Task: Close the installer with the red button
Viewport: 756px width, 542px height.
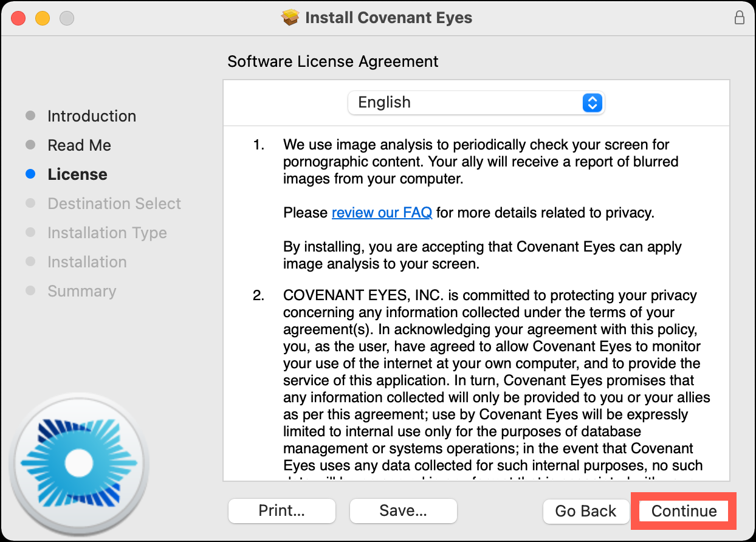Action: pos(18,18)
